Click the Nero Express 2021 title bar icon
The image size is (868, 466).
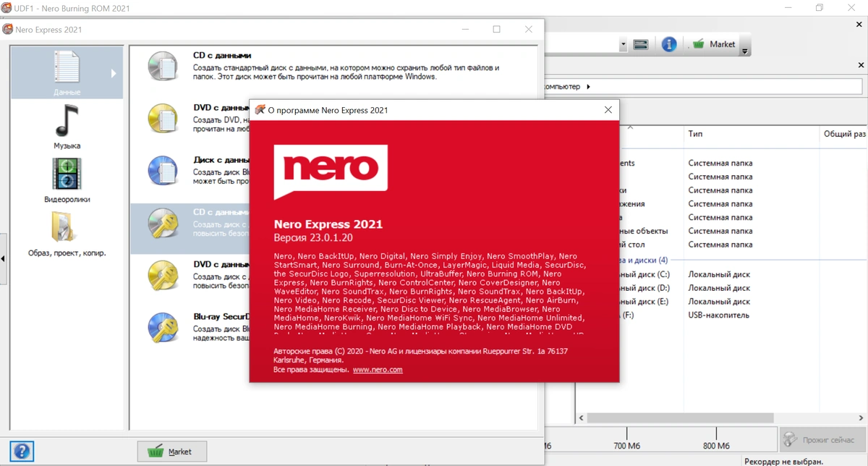[x=7, y=30]
